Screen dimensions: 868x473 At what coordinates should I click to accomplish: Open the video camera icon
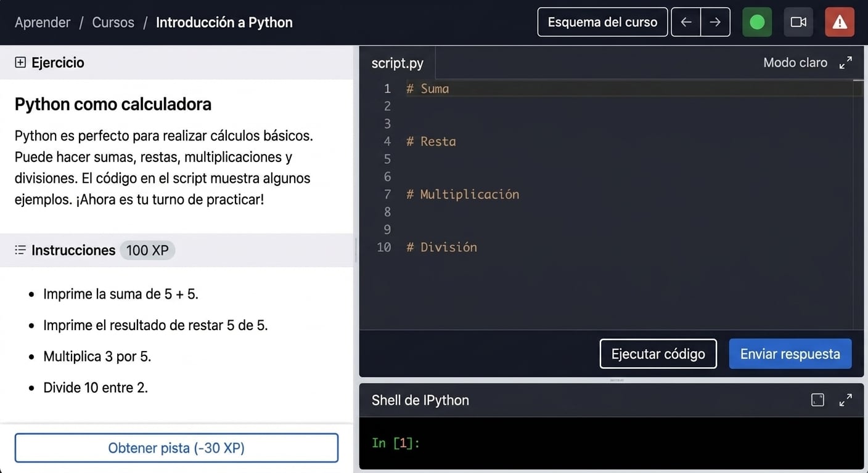tap(798, 22)
